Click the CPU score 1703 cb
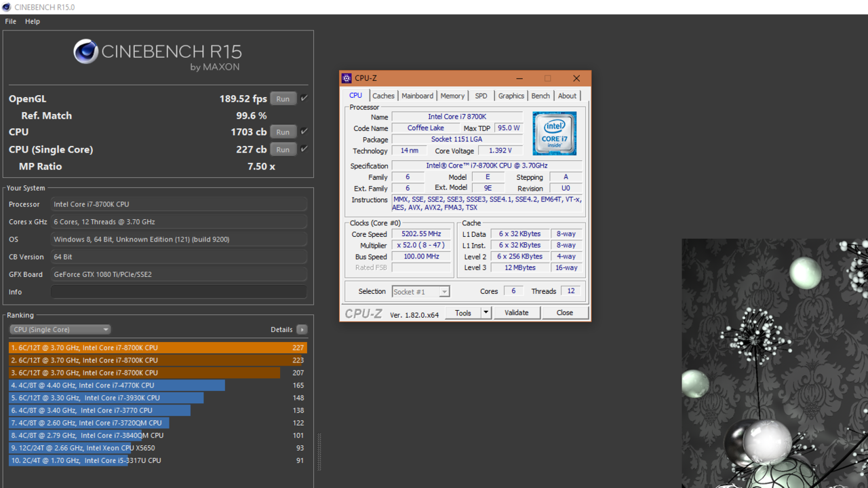868x488 pixels. click(249, 132)
